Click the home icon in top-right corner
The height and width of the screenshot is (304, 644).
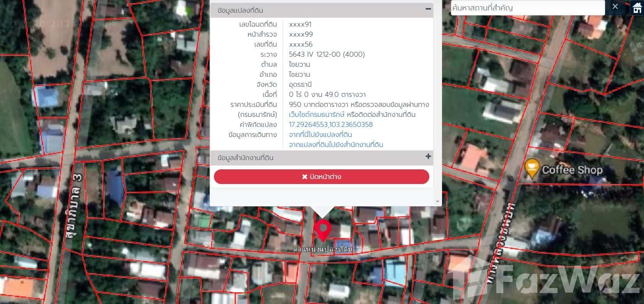pyautogui.click(x=637, y=8)
